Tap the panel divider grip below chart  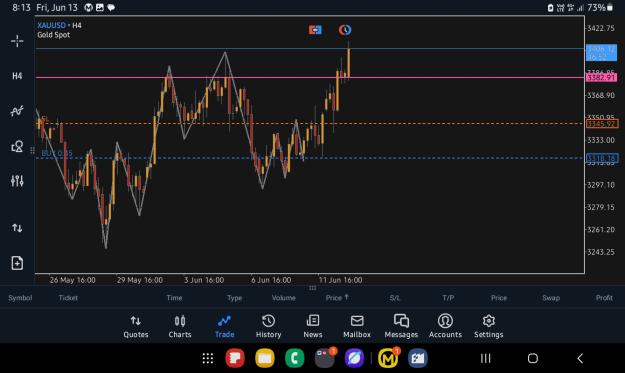[312, 288]
